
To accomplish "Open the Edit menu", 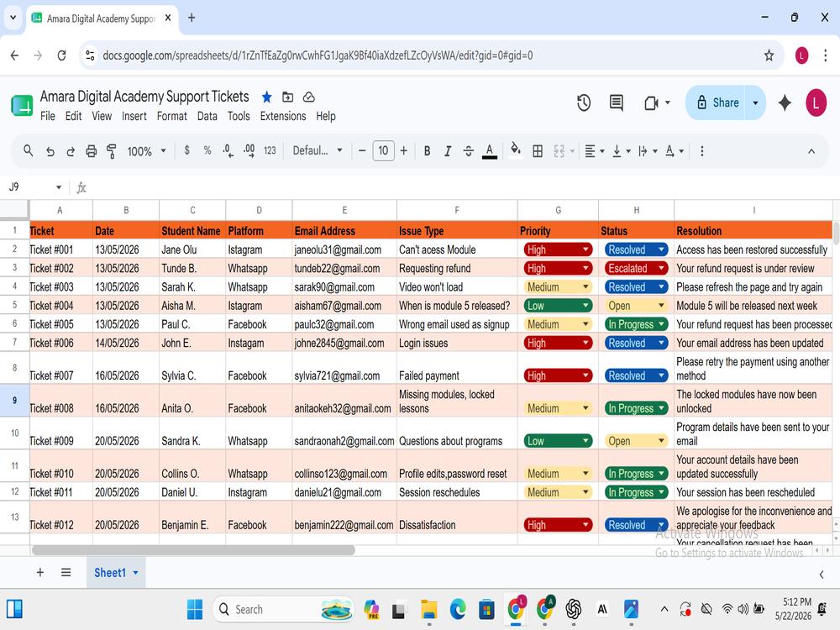I will click(x=73, y=116).
